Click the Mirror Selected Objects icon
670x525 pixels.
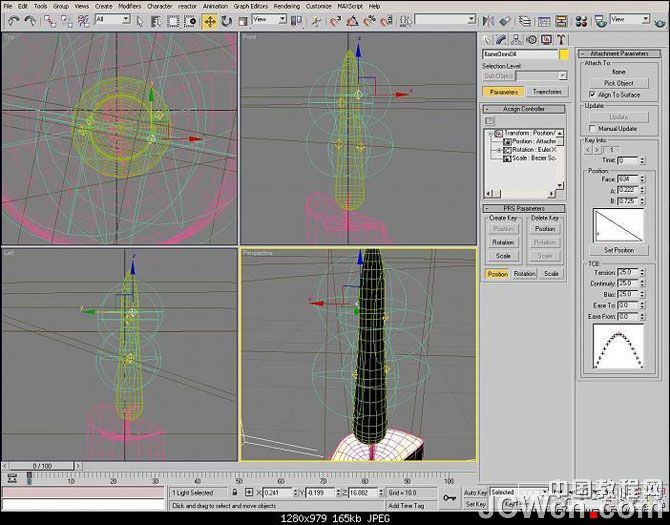click(488, 21)
